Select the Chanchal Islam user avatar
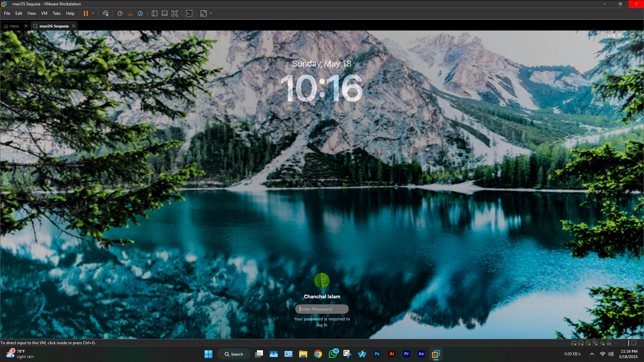Image resolution: width=644 pixels, height=362 pixels. point(322,281)
